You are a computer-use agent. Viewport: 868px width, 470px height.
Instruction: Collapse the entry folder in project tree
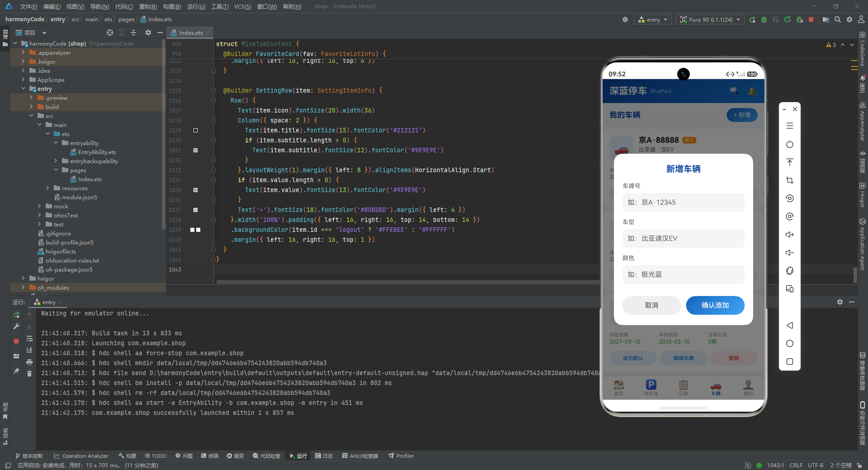[x=23, y=89]
